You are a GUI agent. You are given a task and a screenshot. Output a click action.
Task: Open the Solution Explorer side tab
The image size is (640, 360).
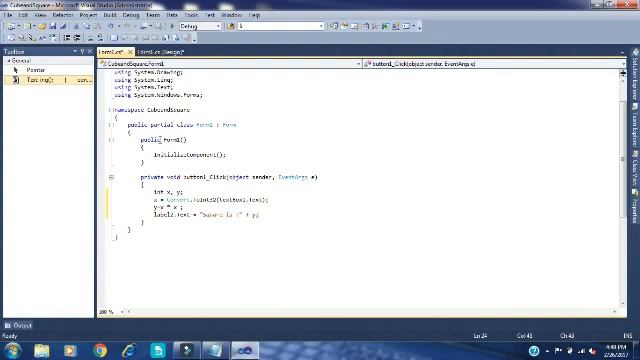[635, 75]
